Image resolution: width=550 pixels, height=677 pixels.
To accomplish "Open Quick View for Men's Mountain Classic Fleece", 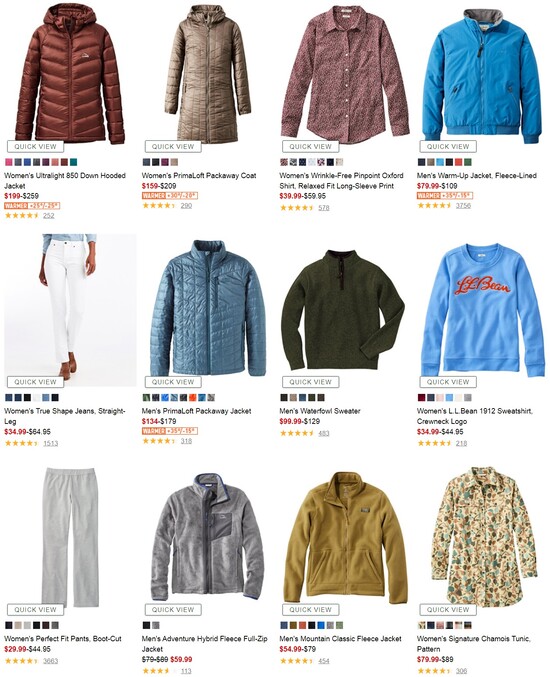I will point(310,610).
